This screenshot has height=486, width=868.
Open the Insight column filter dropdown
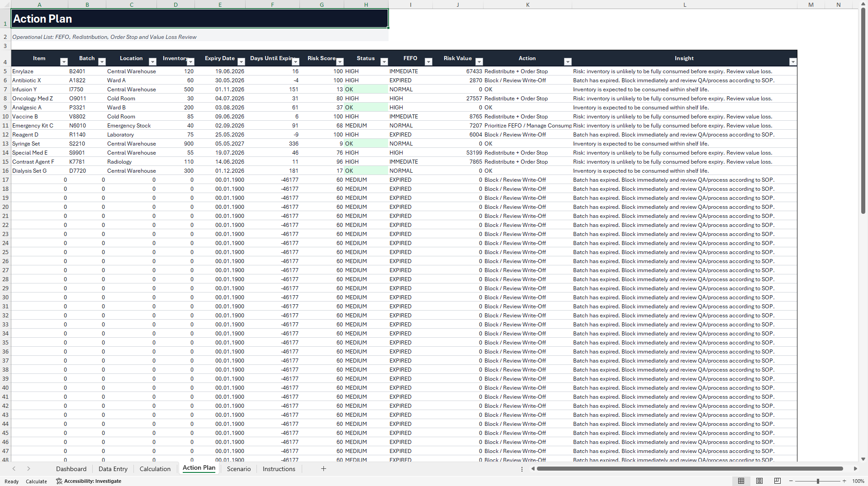(x=792, y=62)
